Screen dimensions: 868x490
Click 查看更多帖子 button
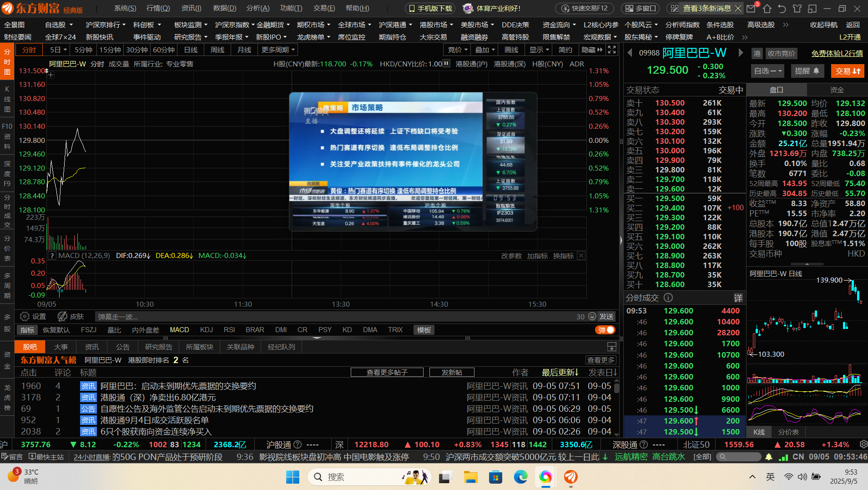point(387,372)
